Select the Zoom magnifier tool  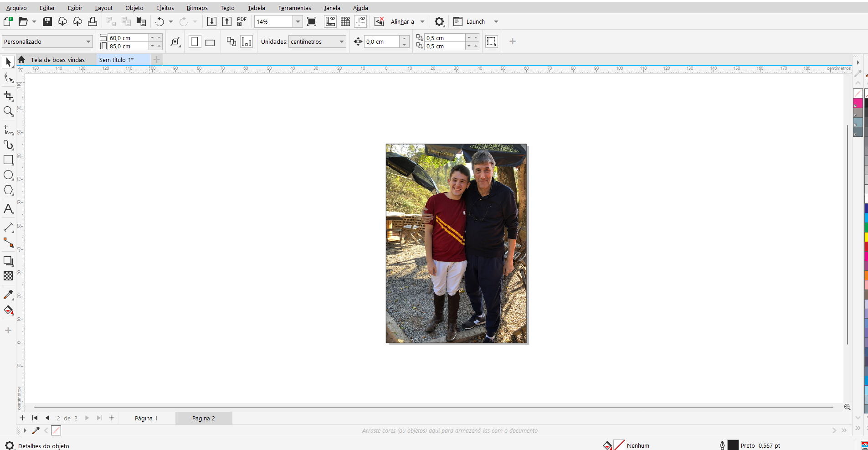[x=8, y=111]
